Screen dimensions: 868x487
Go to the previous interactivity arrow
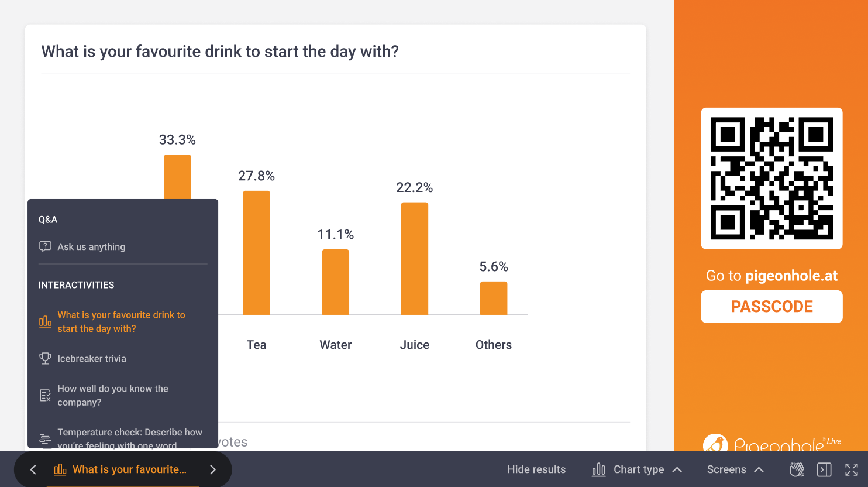coord(33,469)
